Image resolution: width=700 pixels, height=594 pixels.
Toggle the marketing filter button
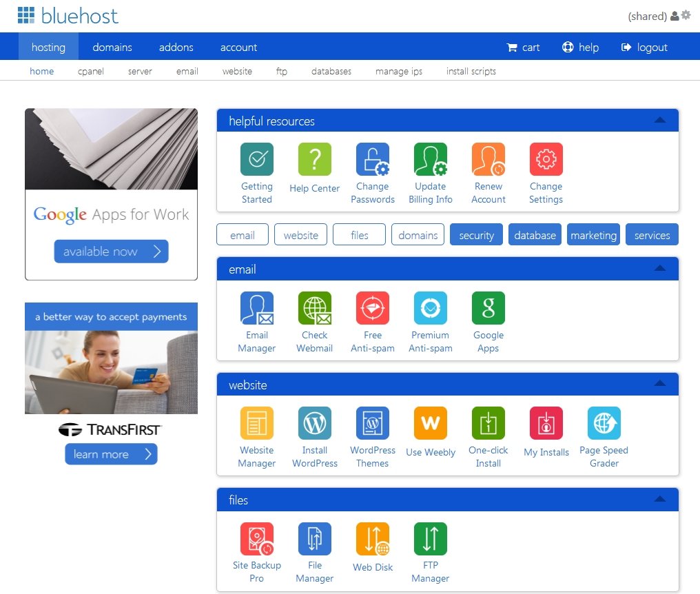pyautogui.click(x=593, y=235)
